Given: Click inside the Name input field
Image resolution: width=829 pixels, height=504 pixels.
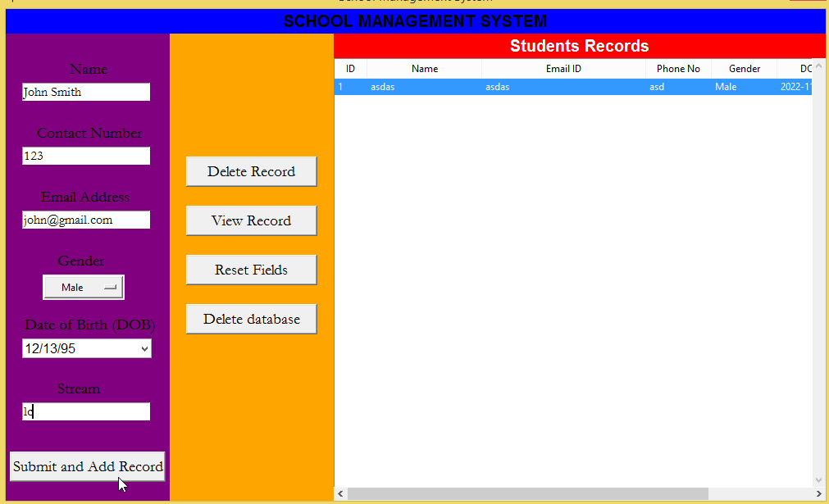Looking at the screenshot, I should click(x=85, y=92).
